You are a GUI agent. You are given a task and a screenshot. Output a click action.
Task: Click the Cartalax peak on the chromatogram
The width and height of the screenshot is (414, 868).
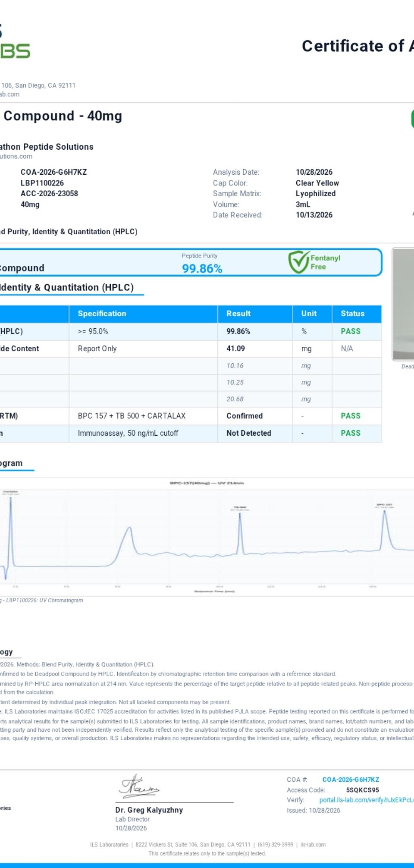[10, 500]
